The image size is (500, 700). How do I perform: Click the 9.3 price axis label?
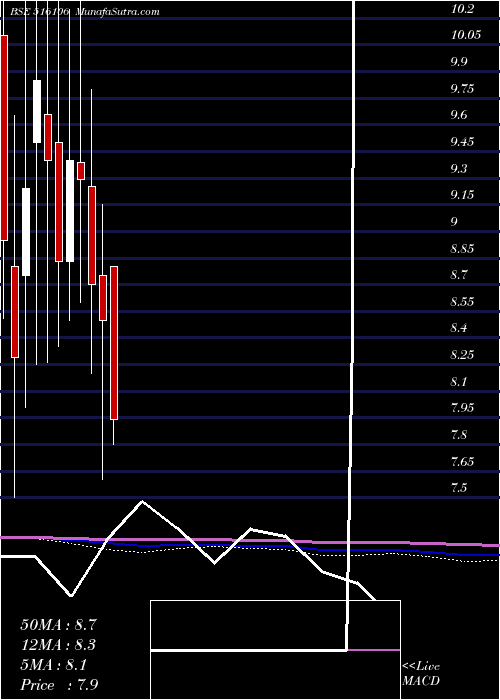[x=459, y=169]
